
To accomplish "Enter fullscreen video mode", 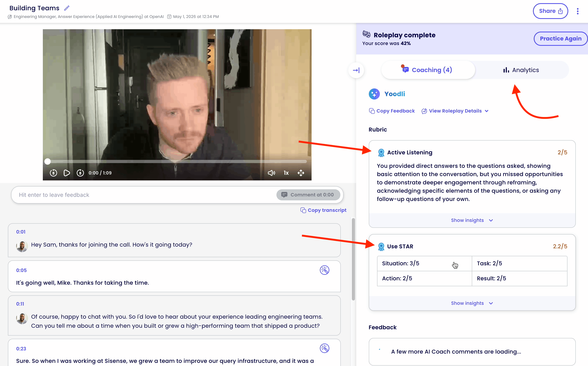I will (301, 173).
